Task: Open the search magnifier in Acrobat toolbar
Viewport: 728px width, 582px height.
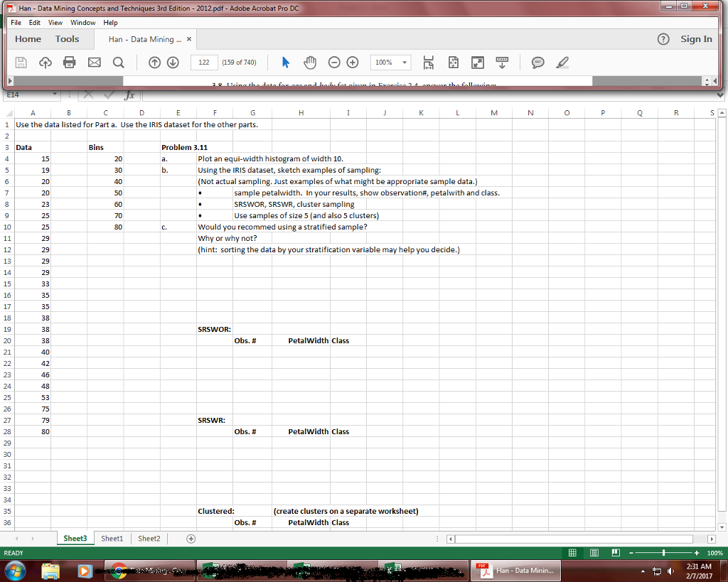Action: pos(119,63)
